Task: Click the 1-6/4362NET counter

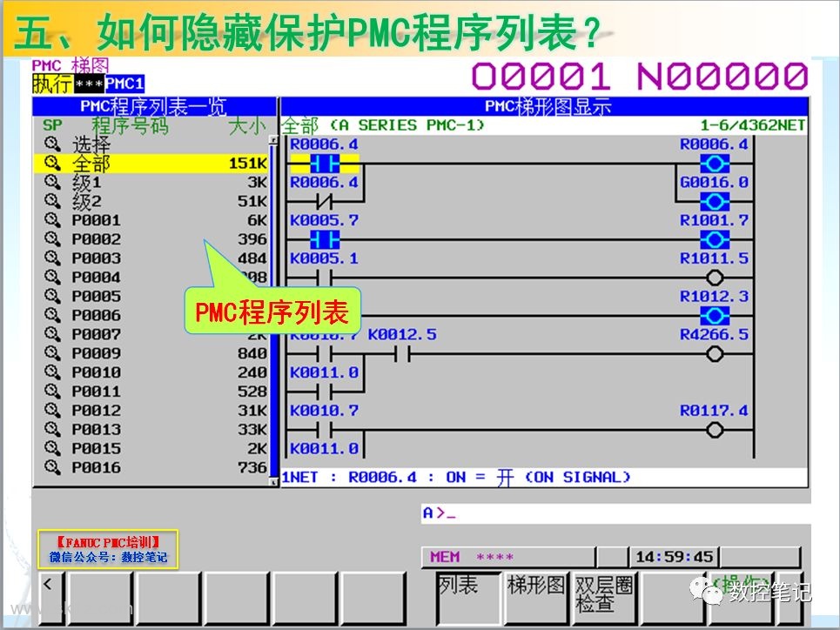Action: pos(752,125)
